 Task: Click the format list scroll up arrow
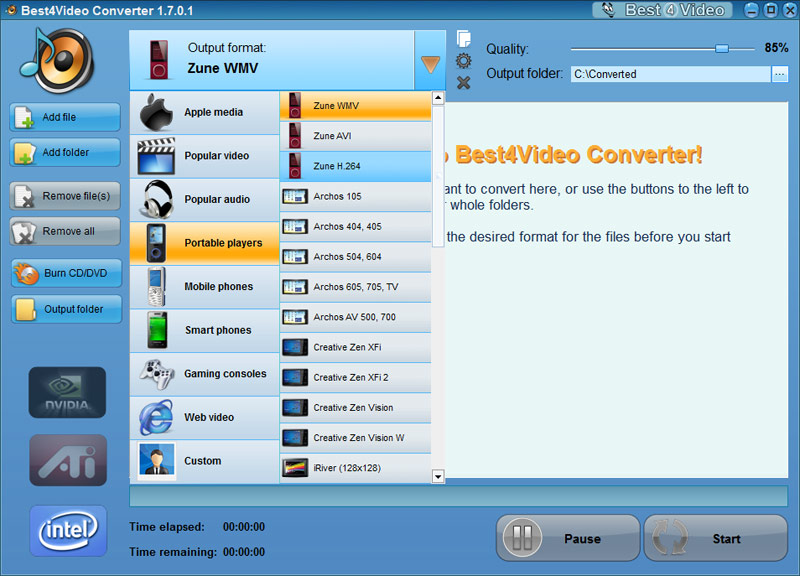tap(438, 98)
